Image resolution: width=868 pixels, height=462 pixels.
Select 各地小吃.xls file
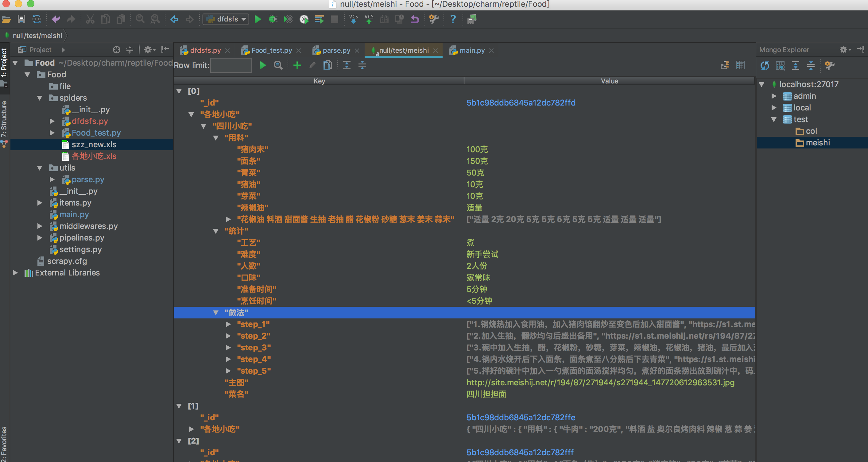click(x=90, y=156)
